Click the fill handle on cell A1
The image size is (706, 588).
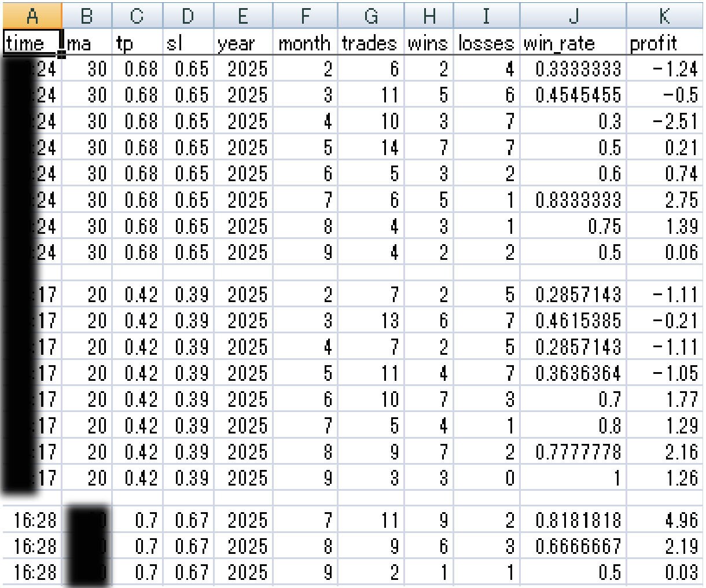coord(61,56)
